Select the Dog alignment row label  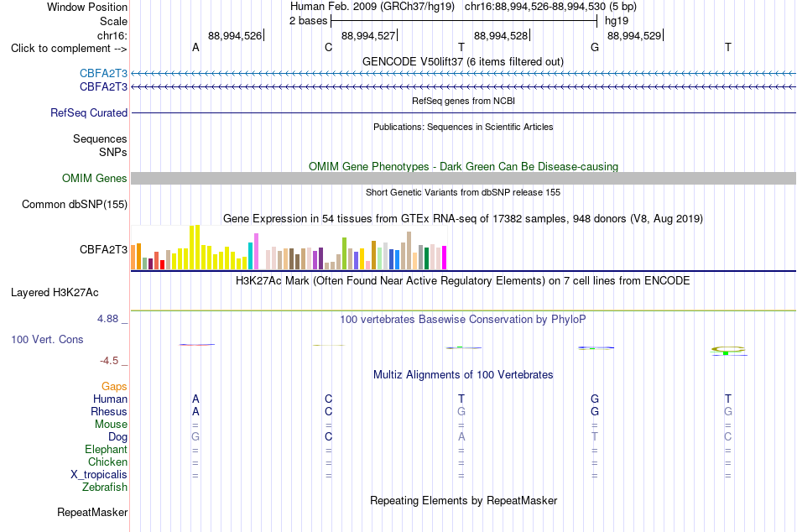[118, 437]
